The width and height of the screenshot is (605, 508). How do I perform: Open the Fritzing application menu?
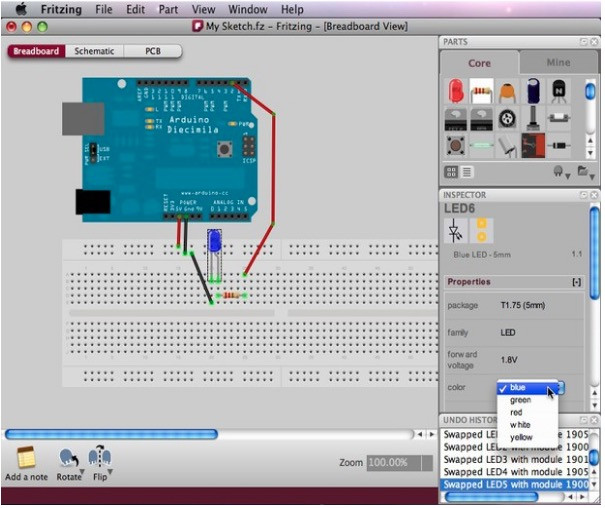coord(61,9)
